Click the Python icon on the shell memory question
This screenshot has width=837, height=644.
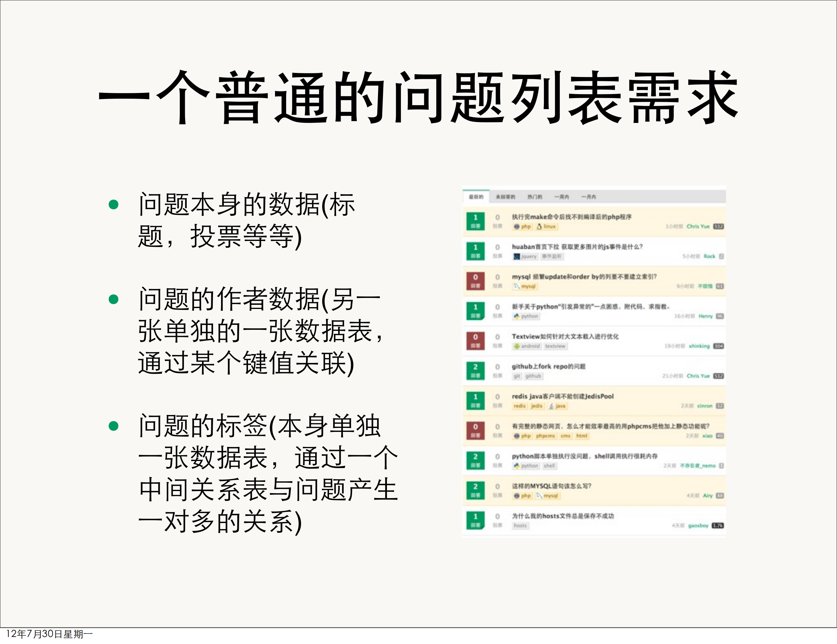click(517, 466)
